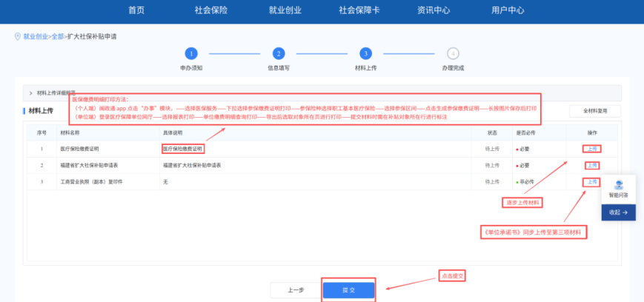
Task: Click 上传 for 工商营业执照（副本）复印件
Action: pyautogui.click(x=591, y=182)
